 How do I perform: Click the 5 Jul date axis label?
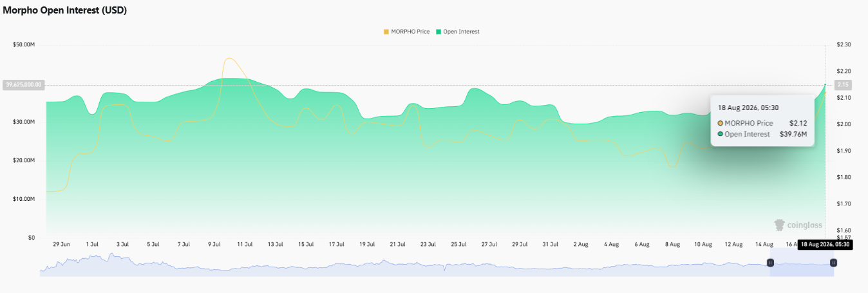(x=153, y=245)
